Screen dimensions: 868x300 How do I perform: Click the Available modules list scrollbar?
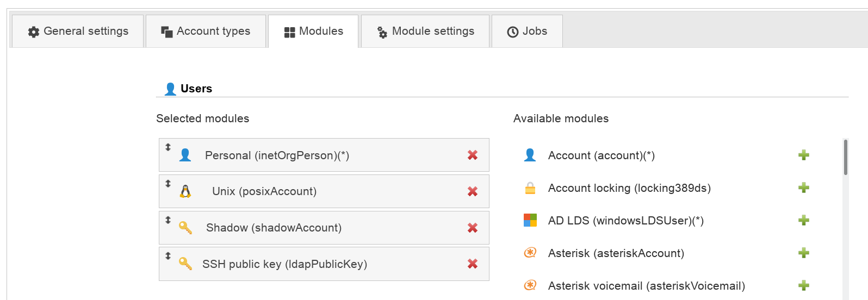pos(845,158)
